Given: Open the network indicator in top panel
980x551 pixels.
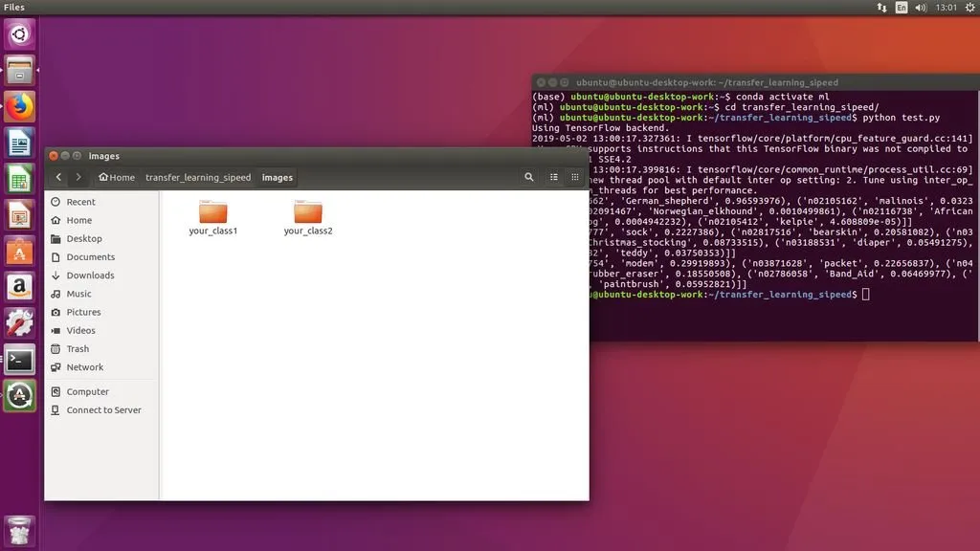Looking at the screenshot, I should coord(881,8).
